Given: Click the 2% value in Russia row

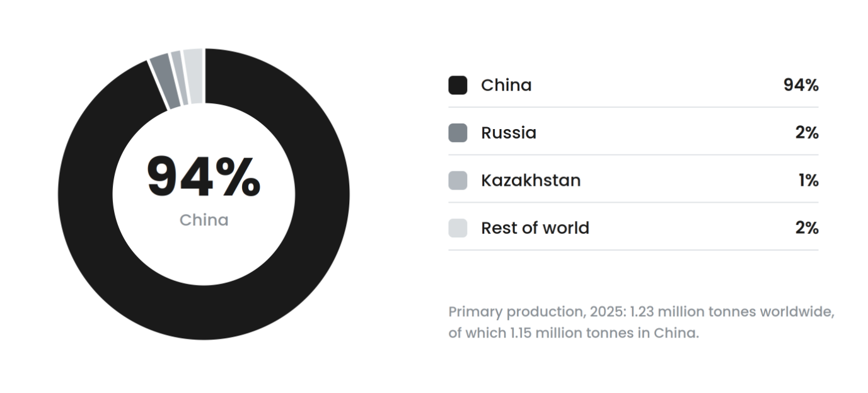Looking at the screenshot, I should click(807, 133).
